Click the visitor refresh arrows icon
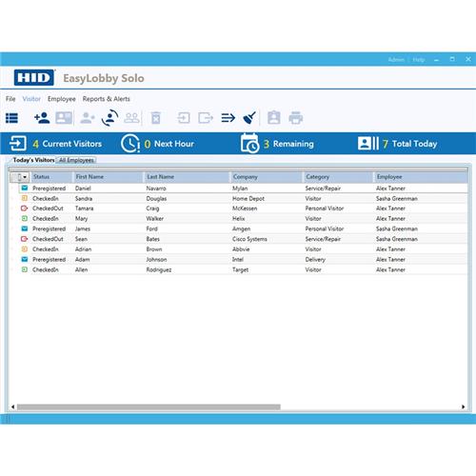Viewport: 476px width, 476px height. click(x=109, y=118)
